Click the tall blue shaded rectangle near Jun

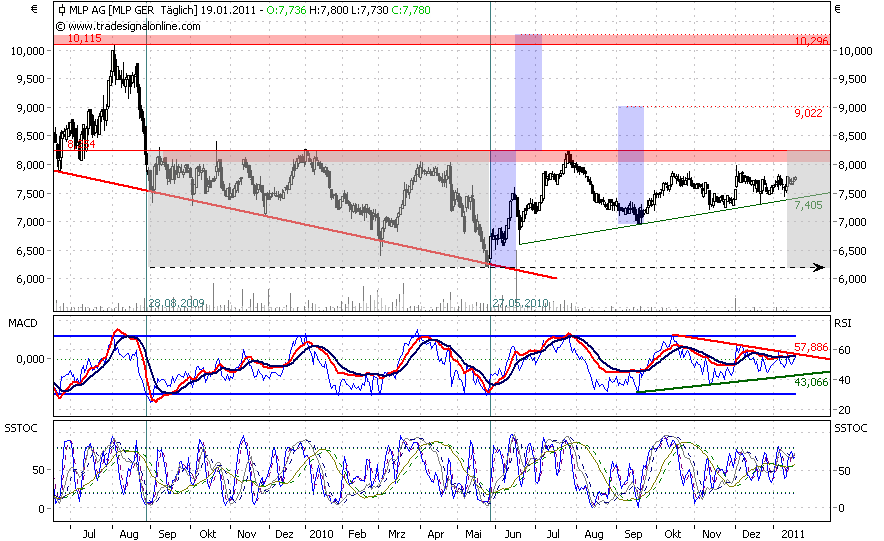coord(528,90)
